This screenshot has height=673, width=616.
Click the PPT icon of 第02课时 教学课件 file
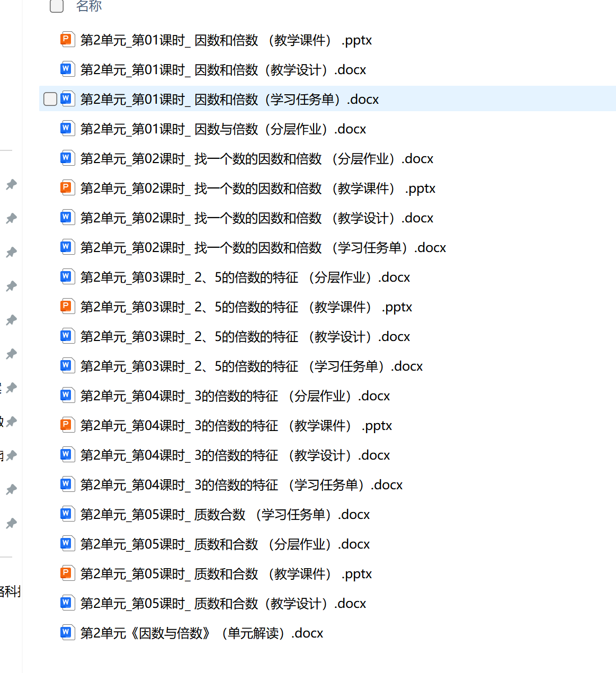(66, 187)
